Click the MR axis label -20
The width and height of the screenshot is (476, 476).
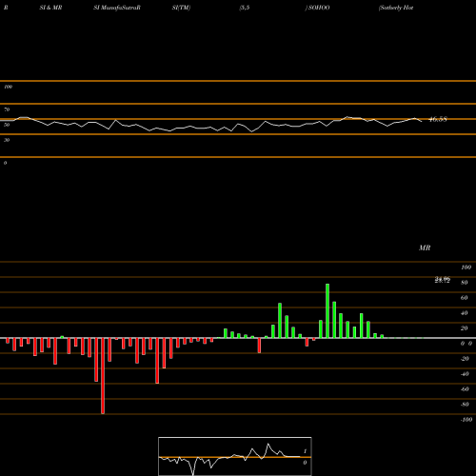[x=465, y=359]
